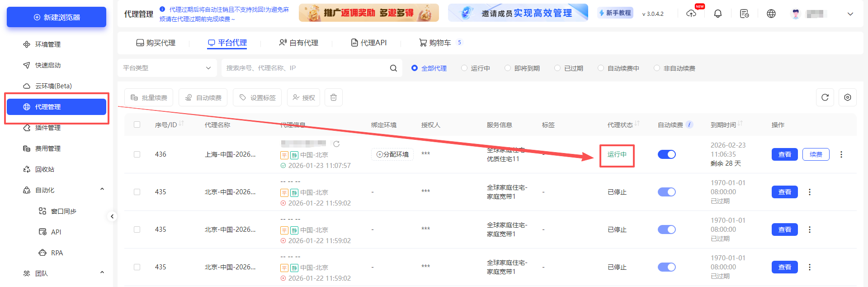Switch to 购买代理 tab
Viewport: 868px width, 287px height.
156,43
